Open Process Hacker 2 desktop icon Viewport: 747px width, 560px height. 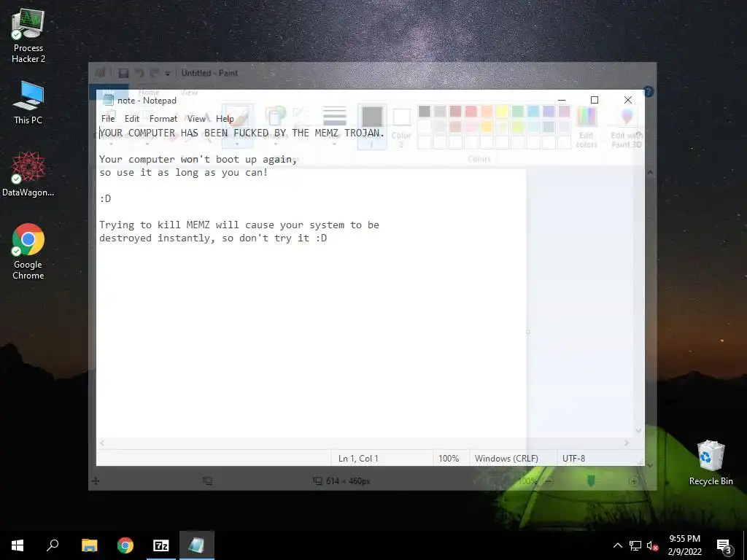click(28, 36)
